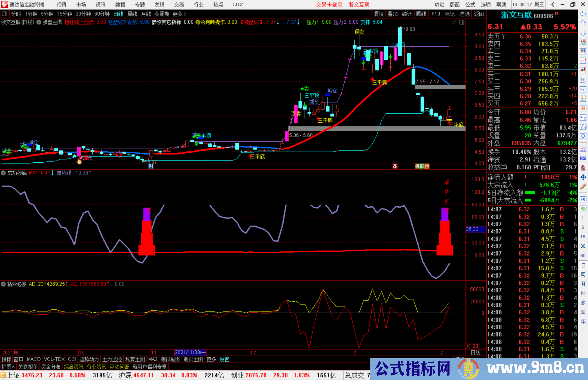Toggle the chart panel split icon top-right
588x380 pixels.
[462, 22]
